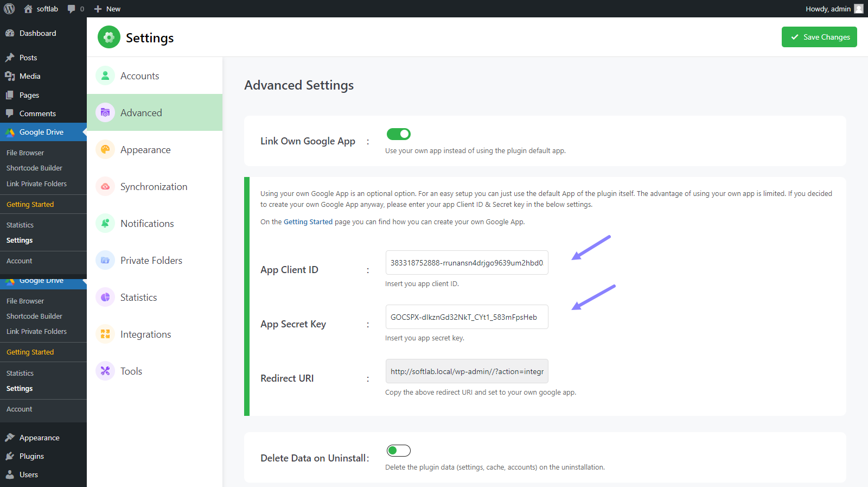Click the Plugins plug icon
Image resolution: width=868 pixels, height=487 pixels.
[x=10, y=456]
